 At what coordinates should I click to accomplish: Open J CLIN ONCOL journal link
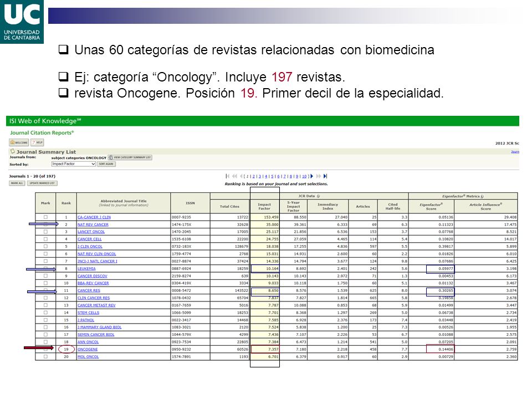point(90,246)
